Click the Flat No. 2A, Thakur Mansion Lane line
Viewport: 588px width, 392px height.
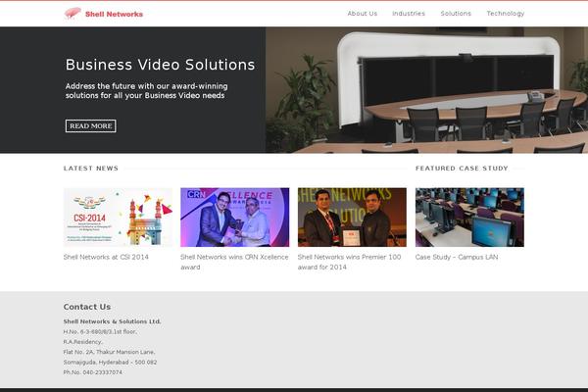point(109,352)
